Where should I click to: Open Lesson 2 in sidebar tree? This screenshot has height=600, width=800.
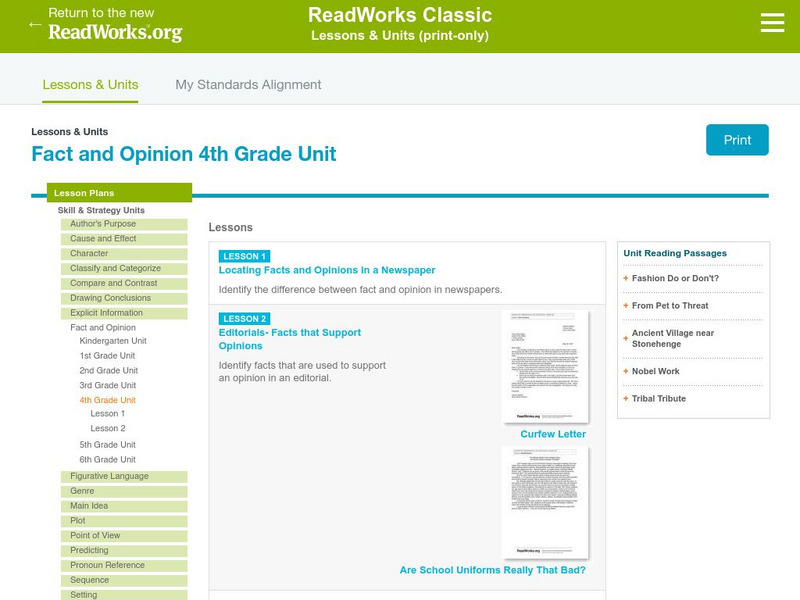coord(108,429)
